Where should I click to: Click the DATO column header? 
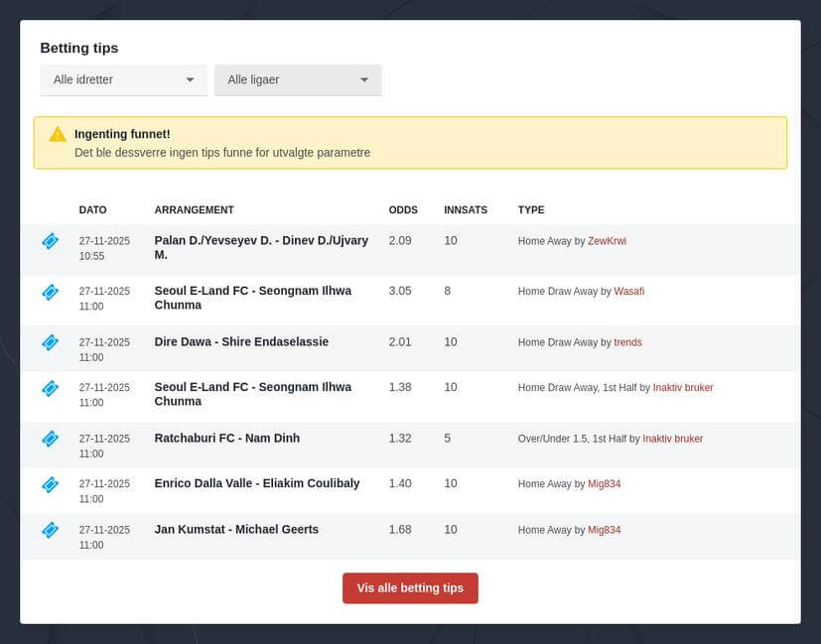coord(92,209)
